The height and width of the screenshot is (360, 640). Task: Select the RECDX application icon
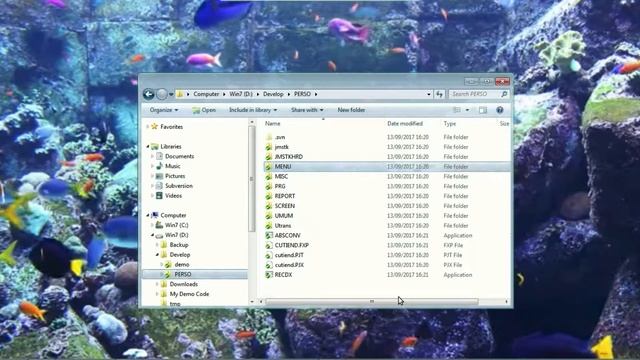pos(269,275)
